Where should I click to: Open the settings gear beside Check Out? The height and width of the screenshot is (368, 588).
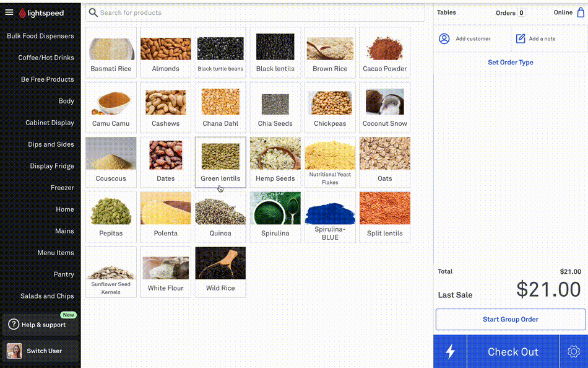point(573,352)
